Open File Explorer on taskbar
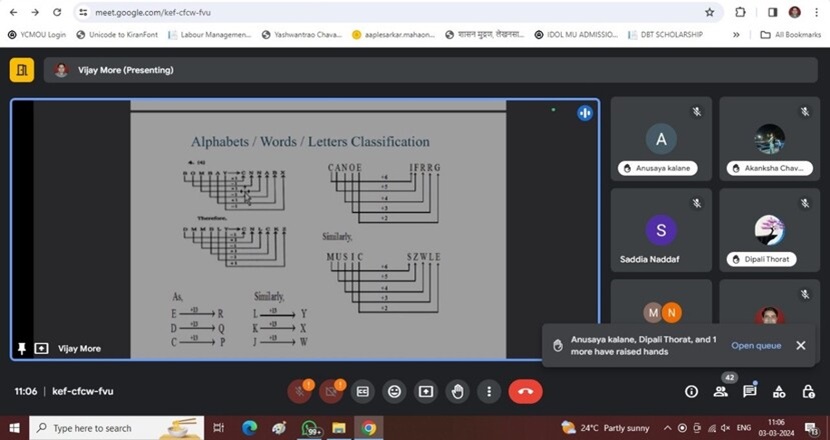The height and width of the screenshot is (440, 830). click(x=339, y=428)
